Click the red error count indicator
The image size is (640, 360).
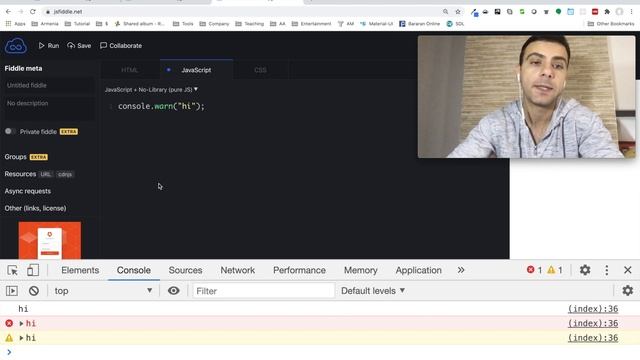pos(534,270)
